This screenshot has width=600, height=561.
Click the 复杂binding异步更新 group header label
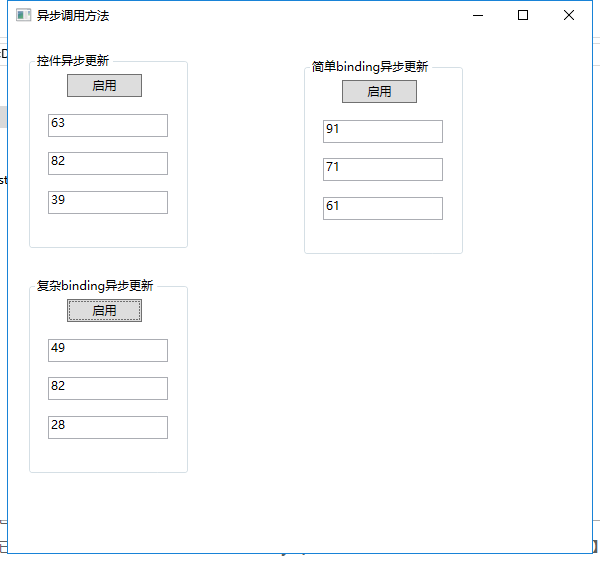coord(95,286)
